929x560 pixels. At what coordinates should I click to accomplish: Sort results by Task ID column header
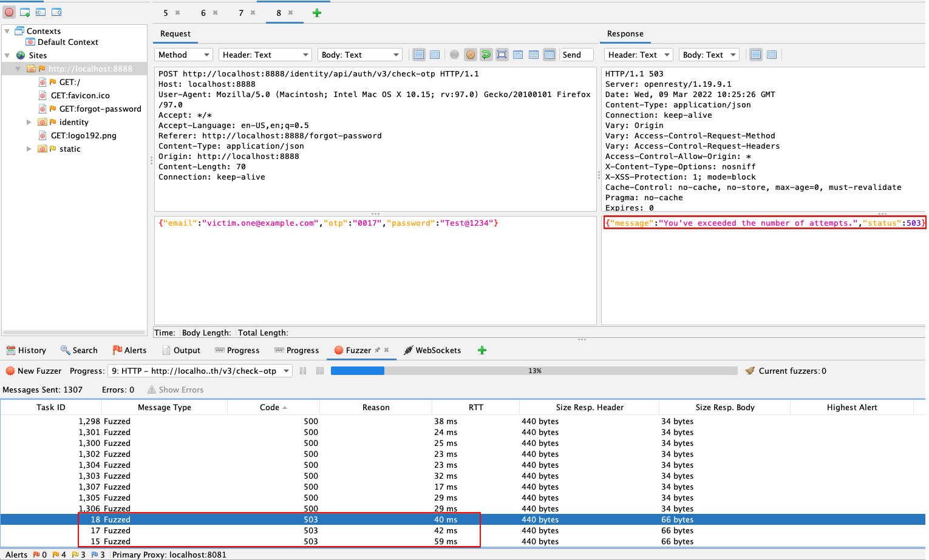[51, 407]
